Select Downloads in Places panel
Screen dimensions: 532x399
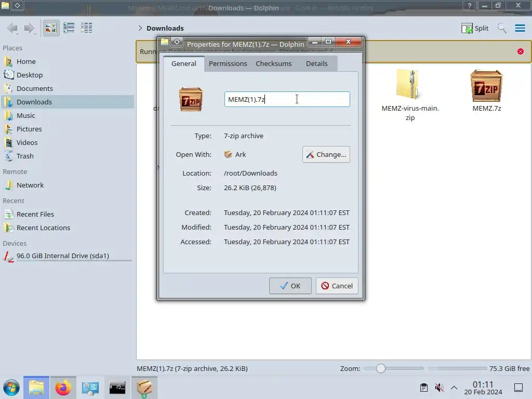point(68,102)
